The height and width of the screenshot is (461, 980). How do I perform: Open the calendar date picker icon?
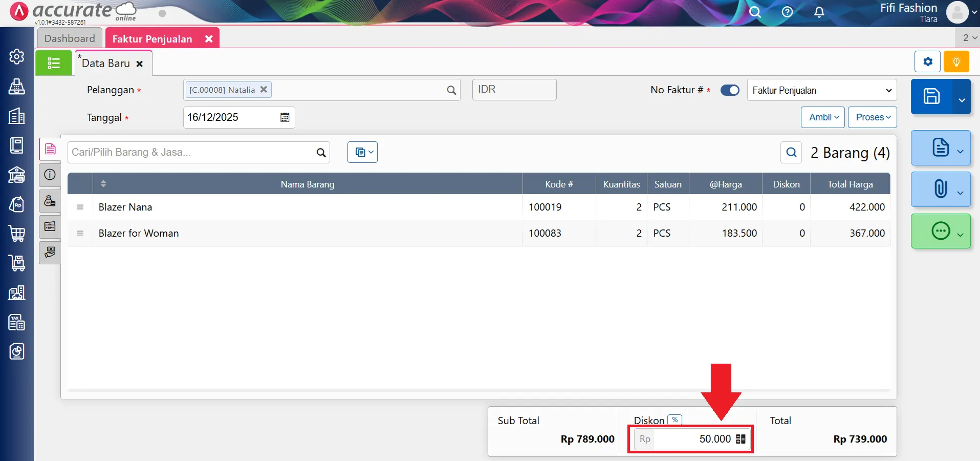pyautogui.click(x=285, y=117)
